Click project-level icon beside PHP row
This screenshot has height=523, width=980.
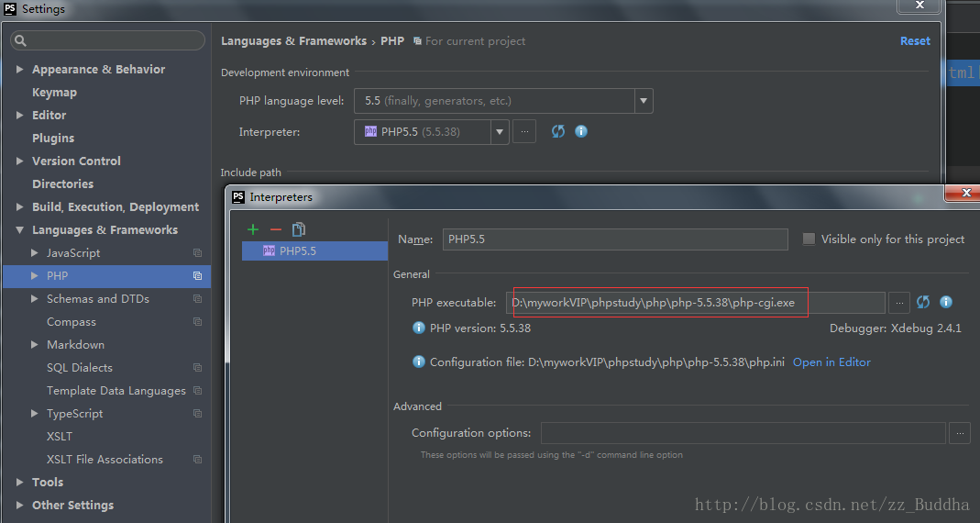pos(197,276)
